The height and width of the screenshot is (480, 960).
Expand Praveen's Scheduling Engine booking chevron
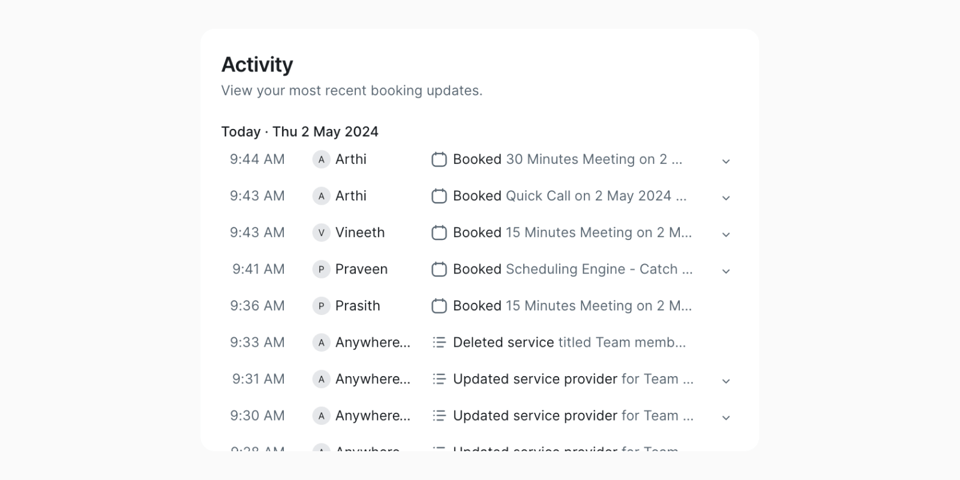(726, 271)
